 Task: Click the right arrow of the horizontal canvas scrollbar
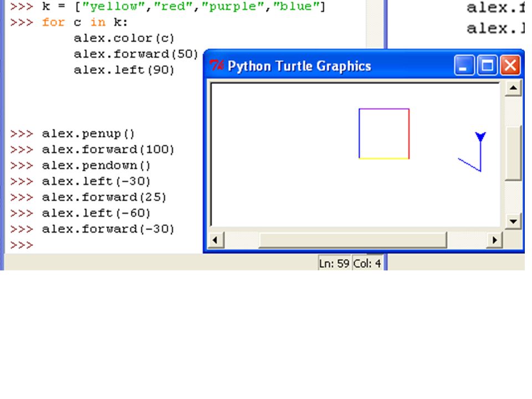click(494, 240)
